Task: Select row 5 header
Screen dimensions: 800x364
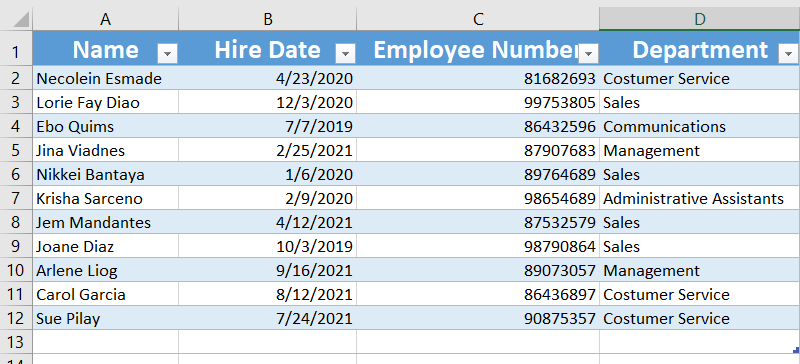Action: [16, 151]
